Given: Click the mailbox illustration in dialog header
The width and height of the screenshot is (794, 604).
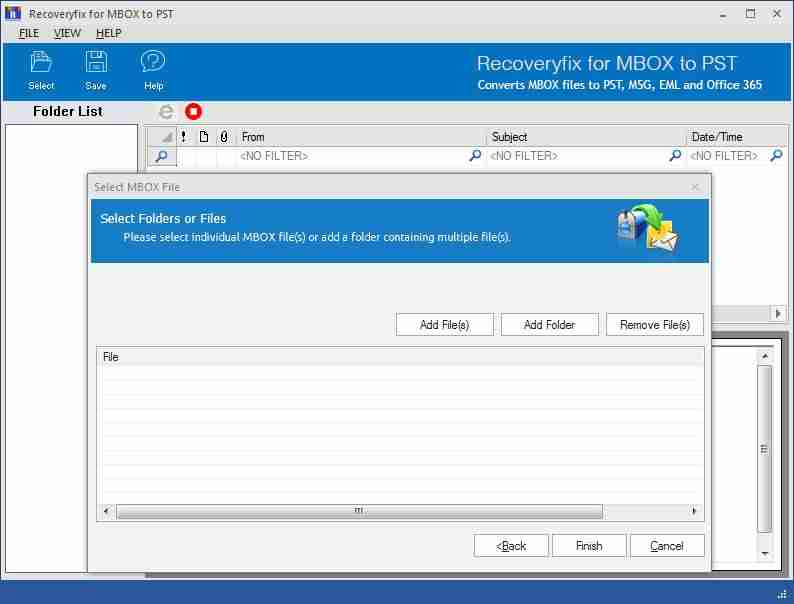Looking at the screenshot, I should click(648, 228).
